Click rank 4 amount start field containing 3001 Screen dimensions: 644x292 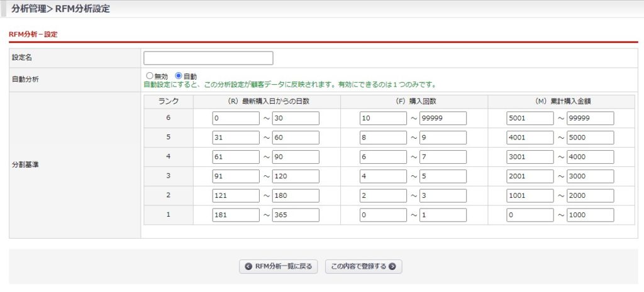tap(530, 157)
